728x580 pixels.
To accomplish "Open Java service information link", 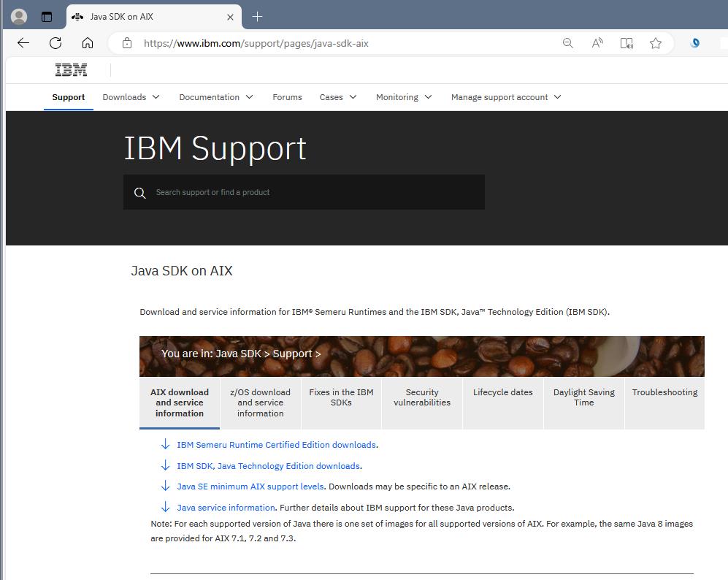I will pos(226,508).
